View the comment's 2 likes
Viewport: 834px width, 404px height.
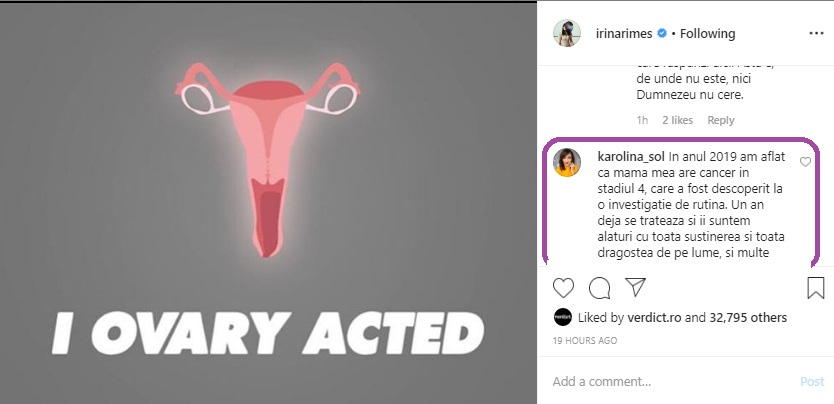(677, 120)
